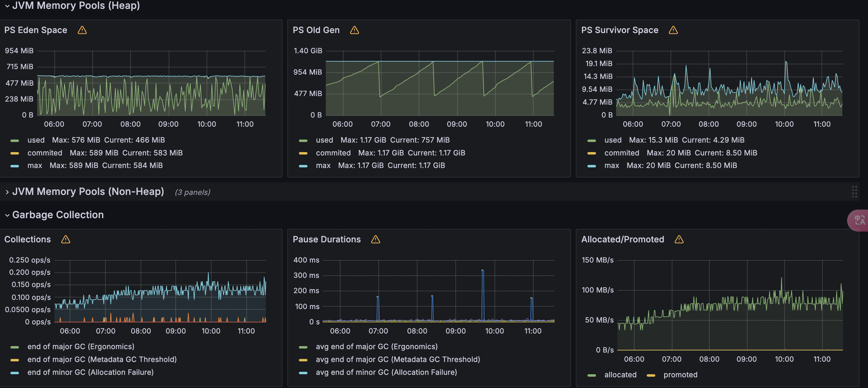
Task: Click yellow swatch of end of major GC (Metadata GC Threshold)
Action: (15, 360)
